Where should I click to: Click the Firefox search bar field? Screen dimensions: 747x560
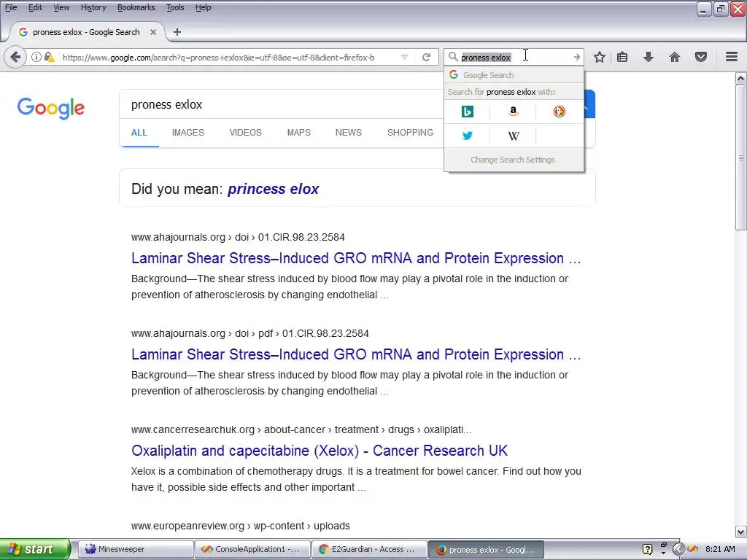coord(514,57)
